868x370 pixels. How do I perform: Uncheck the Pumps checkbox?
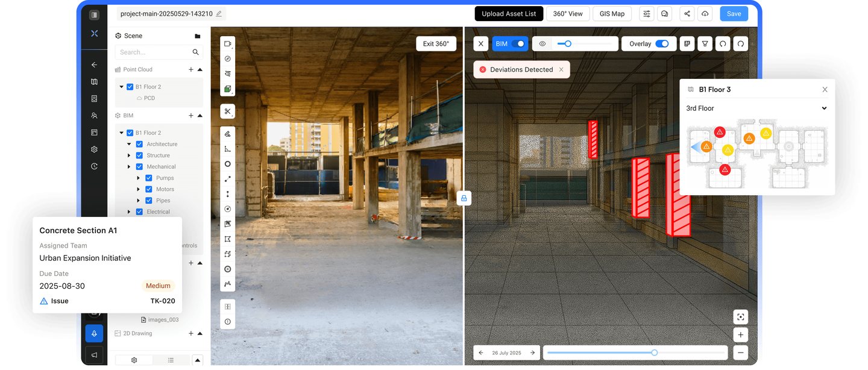coord(149,178)
